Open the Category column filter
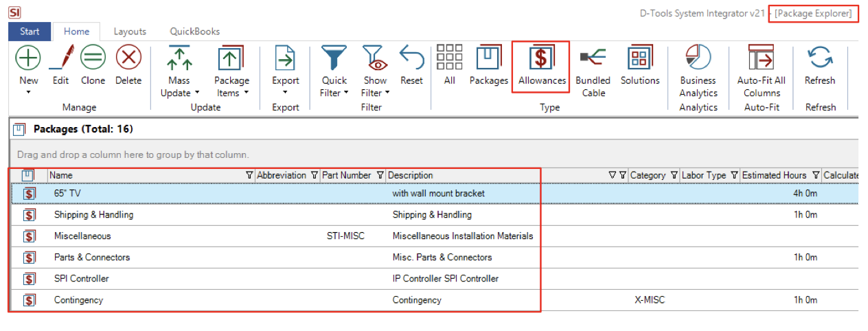This screenshot has height=331, width=868. tap(674, 176)
